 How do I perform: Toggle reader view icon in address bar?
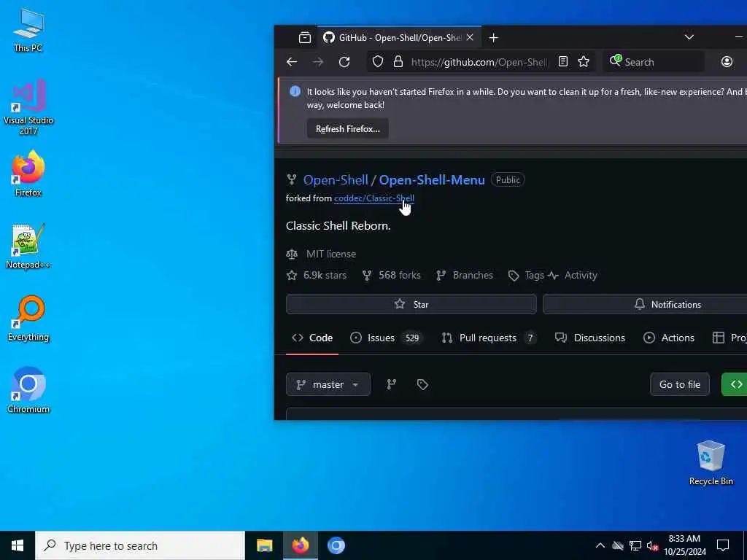click(562, 62)
